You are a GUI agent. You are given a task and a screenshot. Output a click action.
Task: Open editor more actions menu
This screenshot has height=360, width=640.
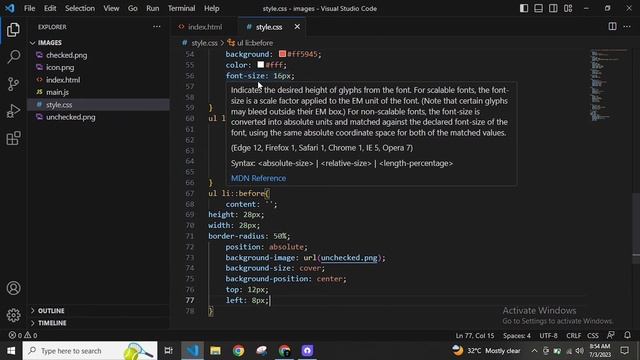tap(627, 27)
